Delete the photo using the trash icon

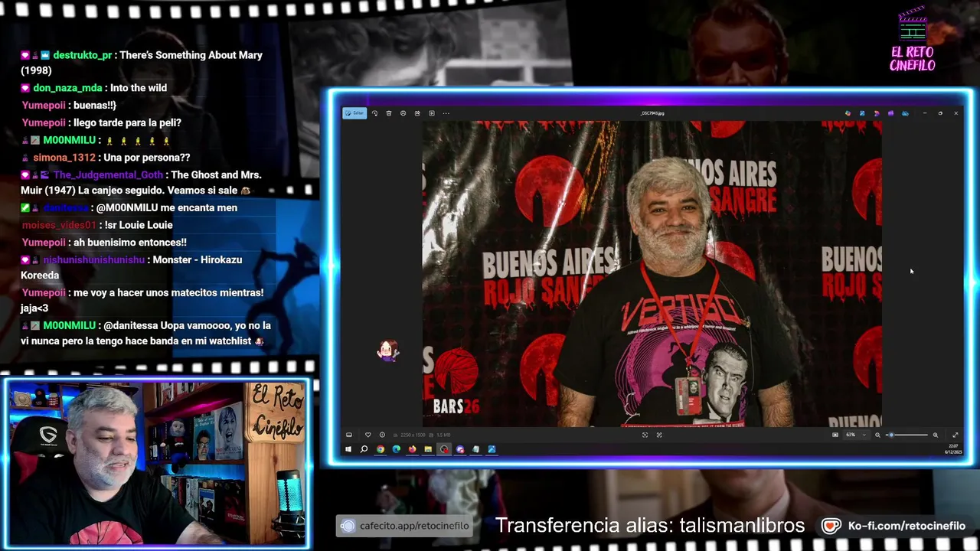pyautogui.click(x=389, y=113)
